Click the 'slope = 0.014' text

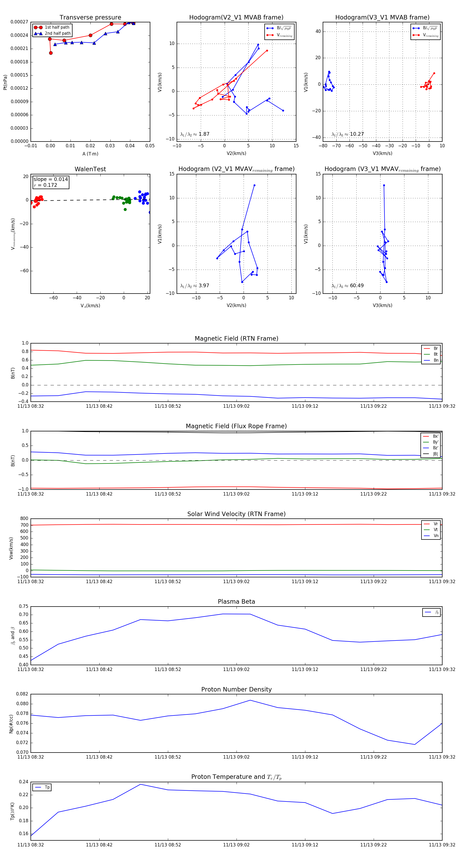(50, 179)
